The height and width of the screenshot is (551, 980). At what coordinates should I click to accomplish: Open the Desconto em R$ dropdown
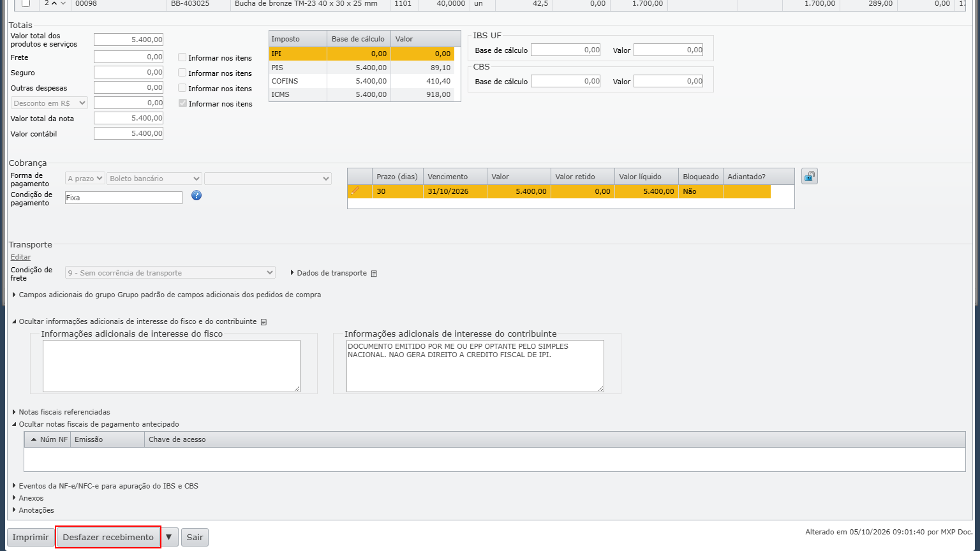click(x=49, y=103)
